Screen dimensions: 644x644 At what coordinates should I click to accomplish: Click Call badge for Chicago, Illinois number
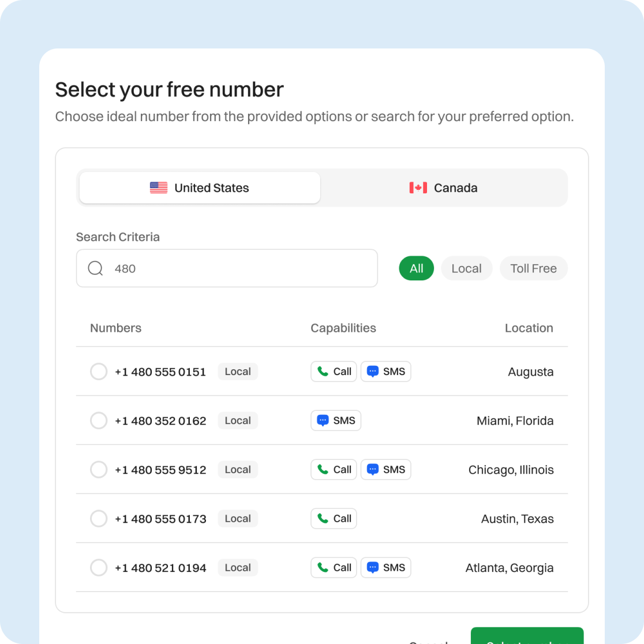point(334,470)
